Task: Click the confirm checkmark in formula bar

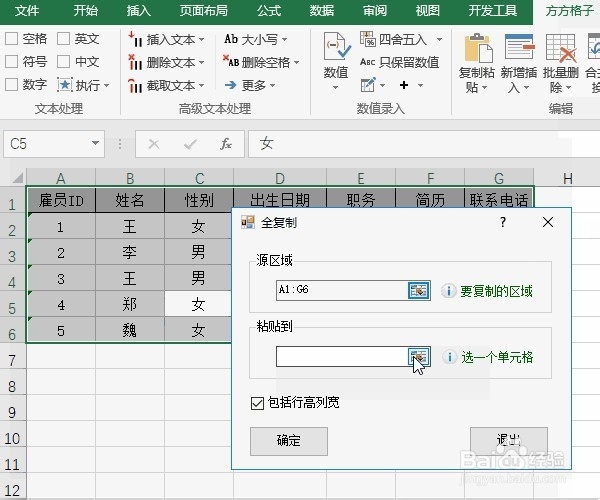Action: 190,144
